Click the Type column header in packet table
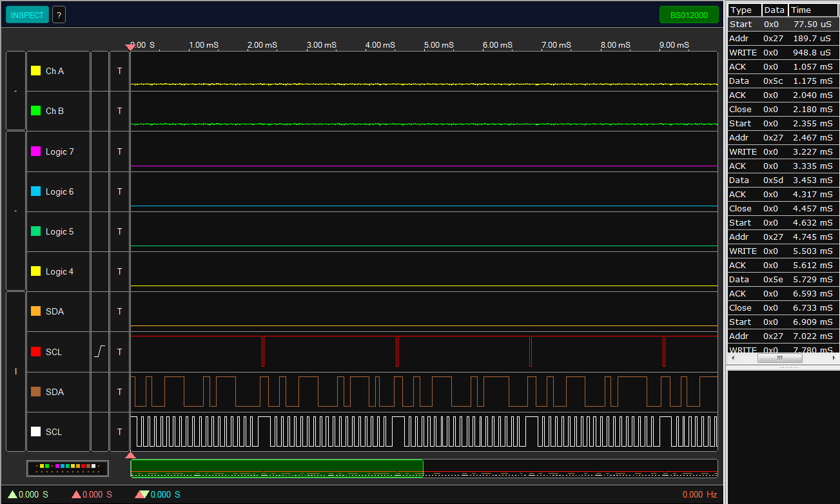Viewport: 840px width, 504px height. (x=744, y=10)
